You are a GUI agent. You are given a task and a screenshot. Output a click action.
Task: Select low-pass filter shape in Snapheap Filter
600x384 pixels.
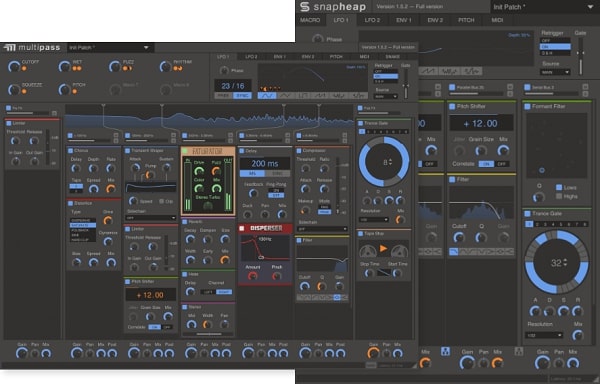(x=454, y=251)
